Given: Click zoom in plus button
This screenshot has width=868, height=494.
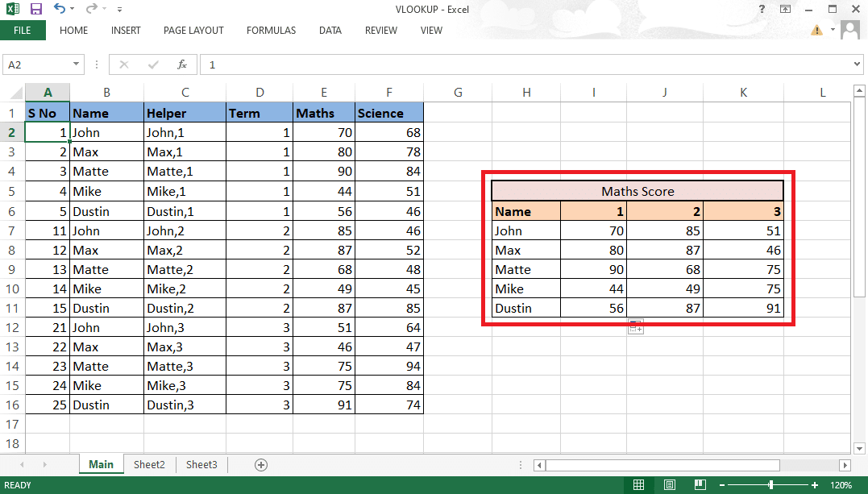Looking at the screenshot, I should (814, 485).
